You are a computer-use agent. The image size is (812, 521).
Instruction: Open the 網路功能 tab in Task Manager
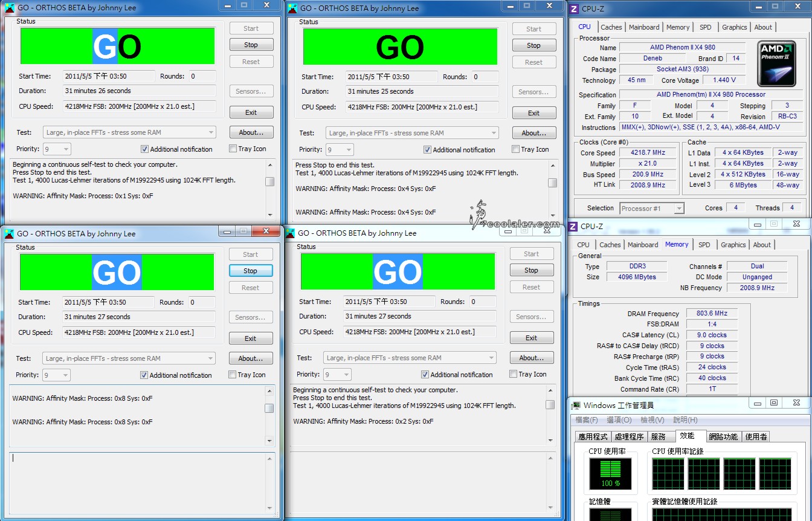coord(723,436)
